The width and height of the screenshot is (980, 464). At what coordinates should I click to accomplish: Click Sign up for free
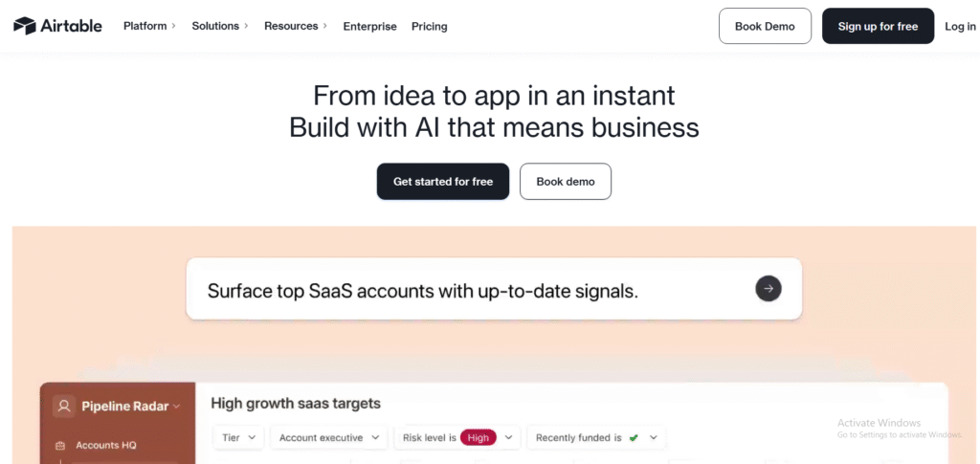(878, 27)
